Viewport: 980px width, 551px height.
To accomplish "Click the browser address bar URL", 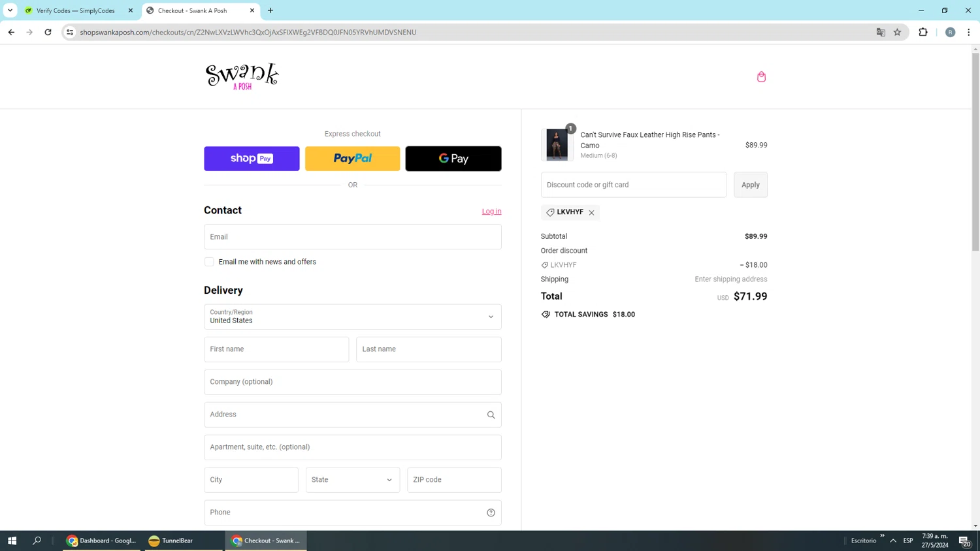I will [248, 32].
